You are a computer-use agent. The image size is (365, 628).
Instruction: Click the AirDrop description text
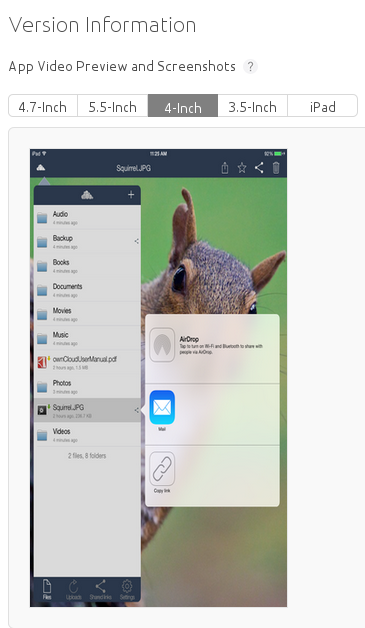221,349
